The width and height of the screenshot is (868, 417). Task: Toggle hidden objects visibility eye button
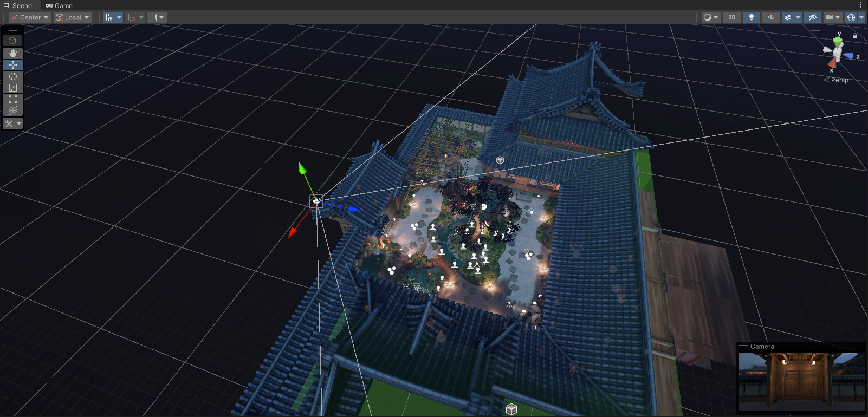click(812, 17)
